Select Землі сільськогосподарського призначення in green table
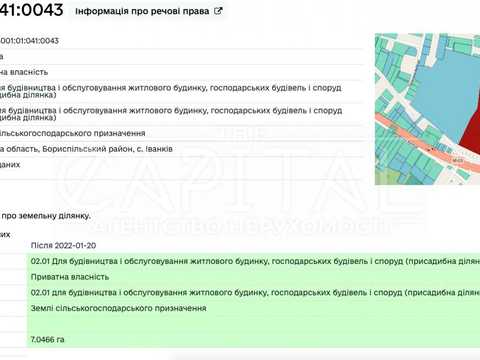 118,308
